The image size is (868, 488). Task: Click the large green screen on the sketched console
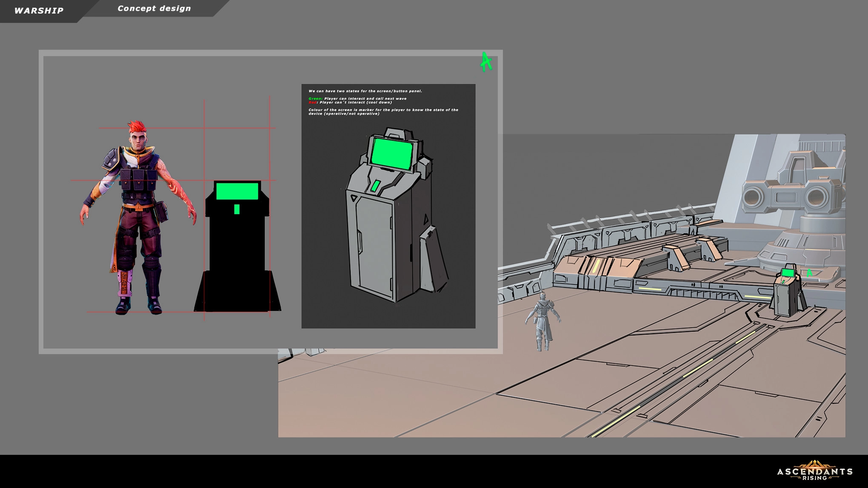click(392, 154)
